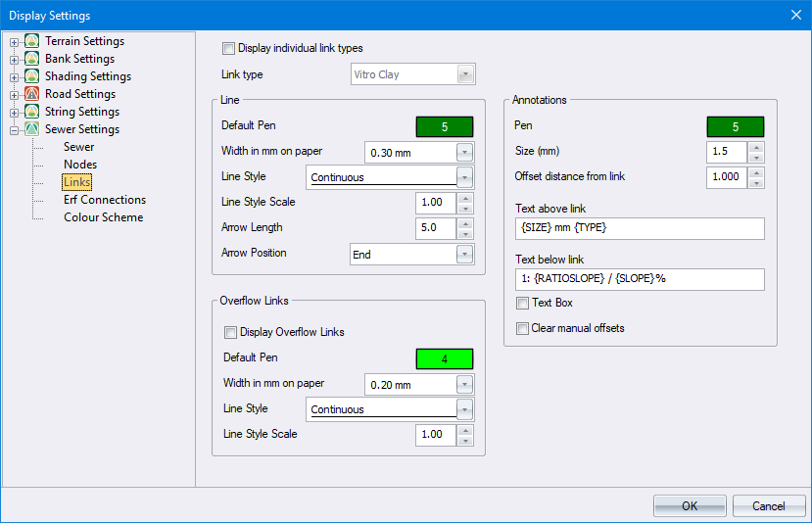This screenshot has width=812, height=523.
Task: Click the Road Settings tree icon
Action: (x=32, y=94)
